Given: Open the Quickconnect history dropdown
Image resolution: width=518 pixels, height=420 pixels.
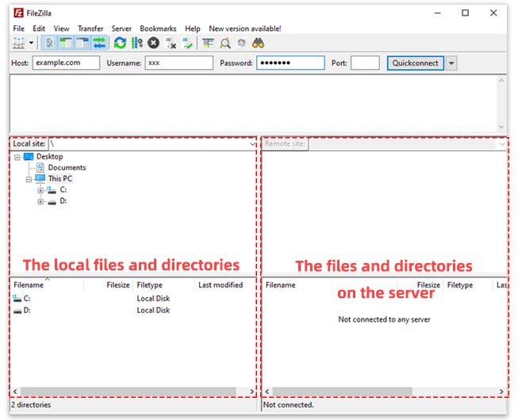Looking at the screenshot, I should tap(451, 63).
